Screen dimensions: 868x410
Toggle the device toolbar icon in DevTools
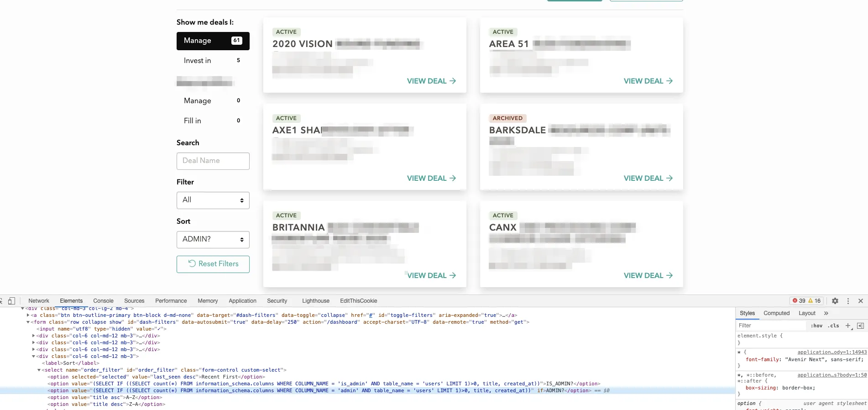click(12, 301)
